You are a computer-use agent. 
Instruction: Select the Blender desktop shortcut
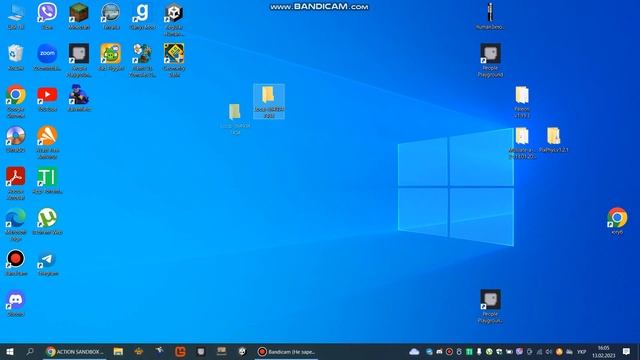(16, 139)
